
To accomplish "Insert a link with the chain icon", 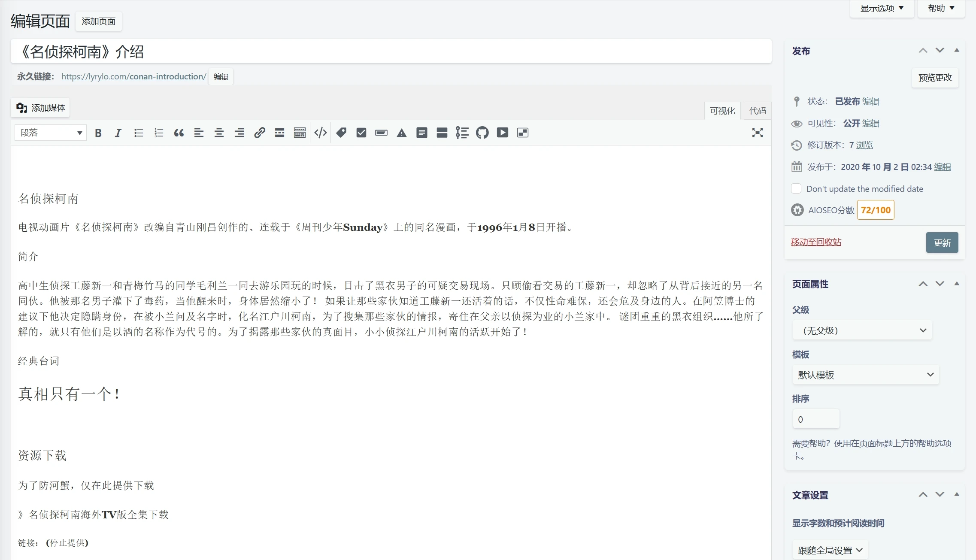I will (x=259, y=133).
